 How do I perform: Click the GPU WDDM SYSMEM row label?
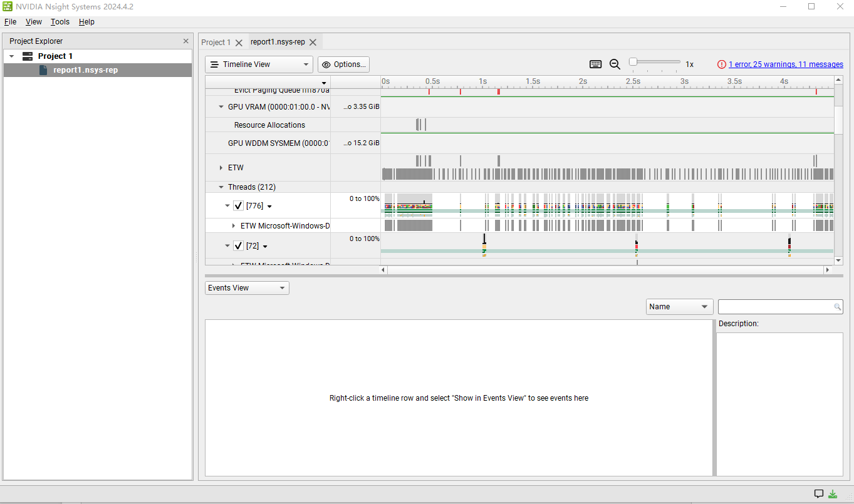coord(279,143)
